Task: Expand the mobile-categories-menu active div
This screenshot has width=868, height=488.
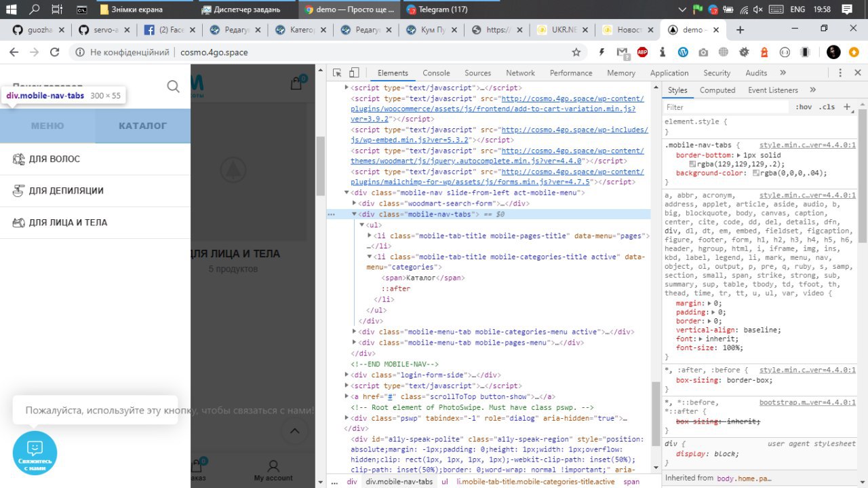Action: click(355, 332)
